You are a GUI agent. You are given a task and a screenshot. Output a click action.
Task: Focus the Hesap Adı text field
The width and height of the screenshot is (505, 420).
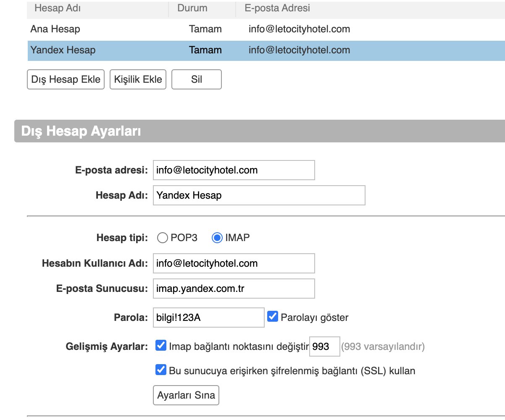coord(259,195)
